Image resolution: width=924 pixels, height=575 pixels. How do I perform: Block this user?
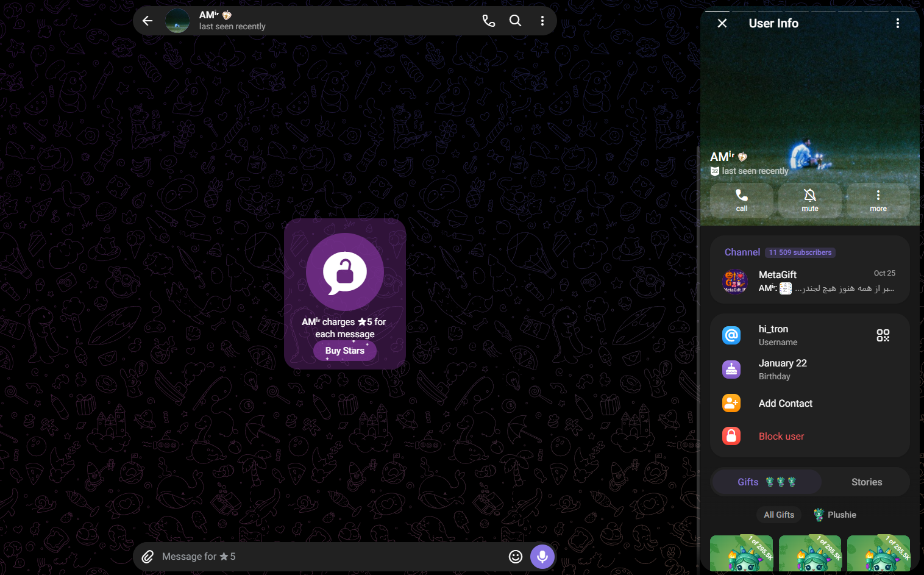[x=810, y=436]
